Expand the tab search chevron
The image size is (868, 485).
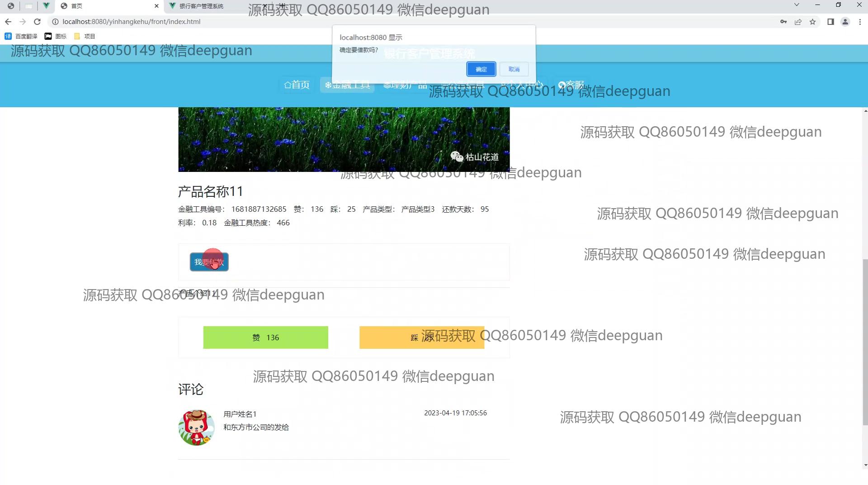797,5
